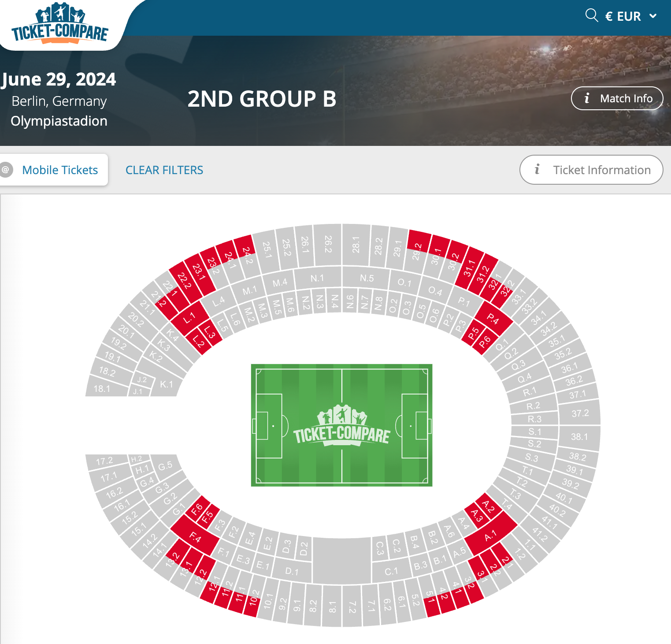Click the info icon in Ticket Information
Image resolution: width=671 pixels, height=644 pixels.
point(537,170)
